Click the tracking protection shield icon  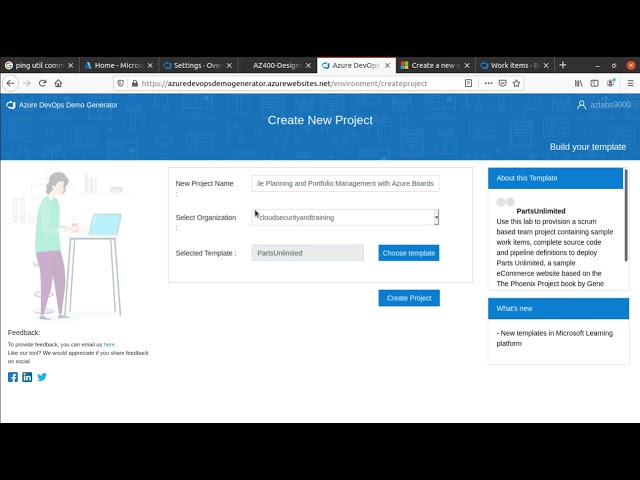coord(120,83)
